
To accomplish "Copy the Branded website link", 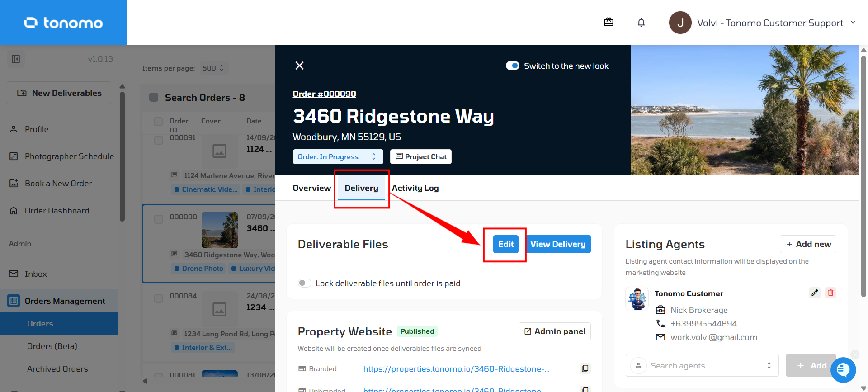I will (585, 368).
